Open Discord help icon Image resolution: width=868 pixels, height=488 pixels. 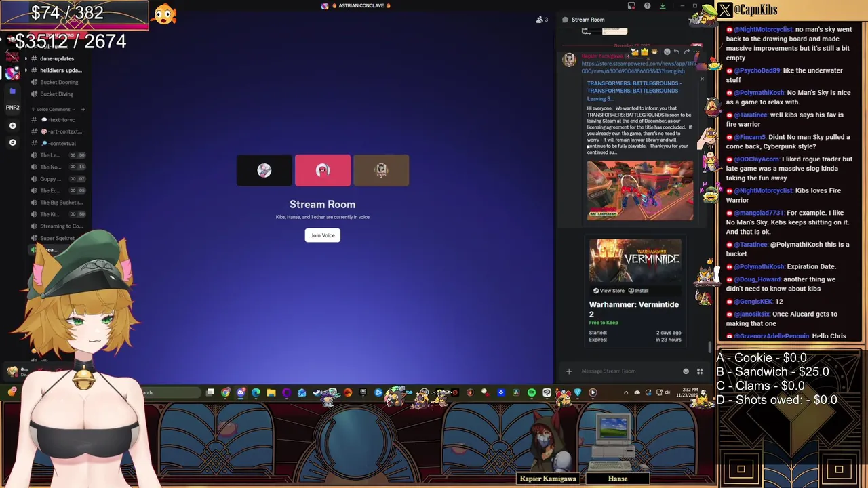point(647,5)
